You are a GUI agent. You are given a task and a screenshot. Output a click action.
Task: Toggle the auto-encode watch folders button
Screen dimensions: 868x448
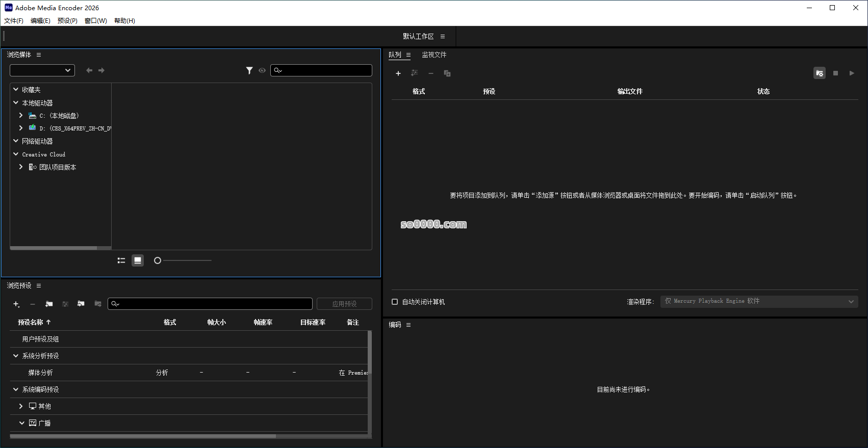(820, 73)
